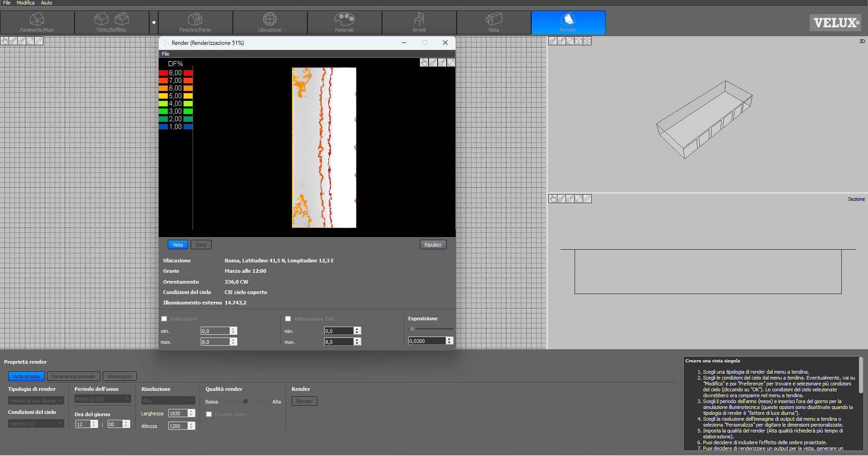Screen dimensions: 868x456
Task: Adjust the Esposizione slider
Action: [x=412, y=329]
